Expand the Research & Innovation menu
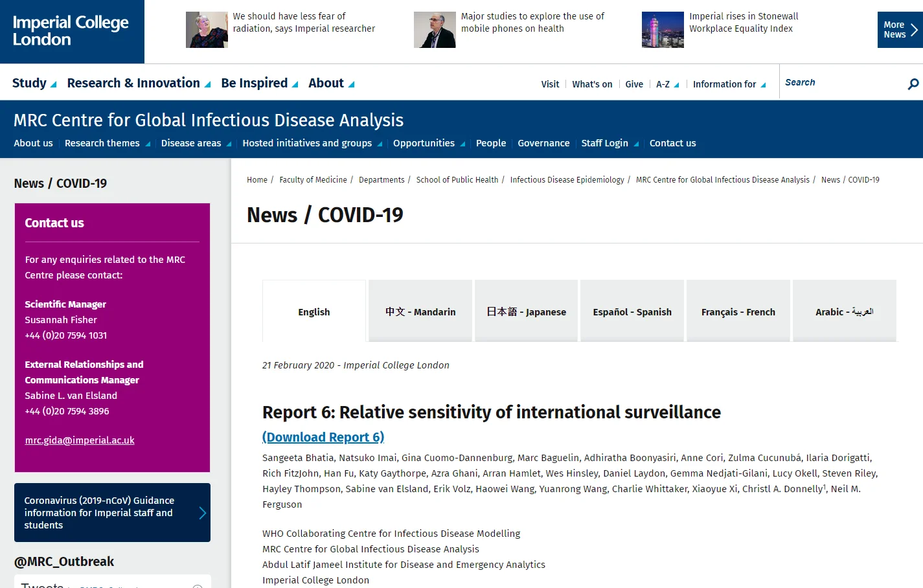This screenshot has width=923, height=588. pos(139,83)
